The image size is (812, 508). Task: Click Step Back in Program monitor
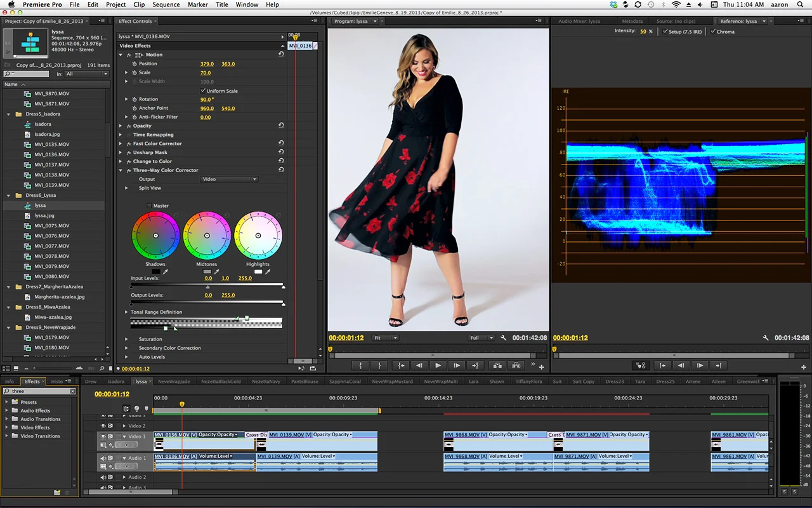click(419, 366)
